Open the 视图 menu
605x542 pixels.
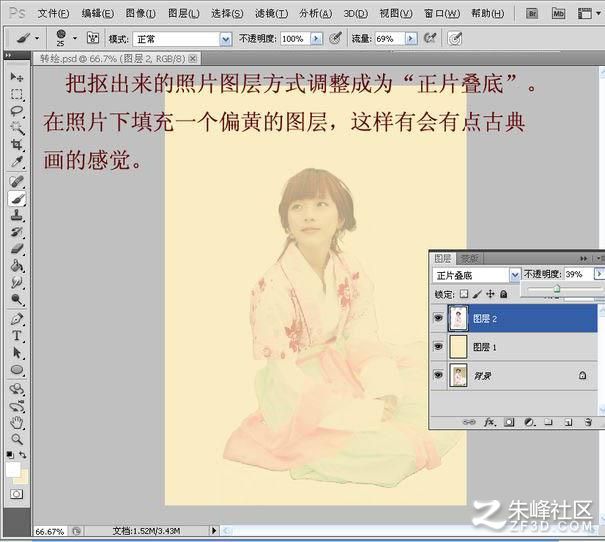pos(395,14)
